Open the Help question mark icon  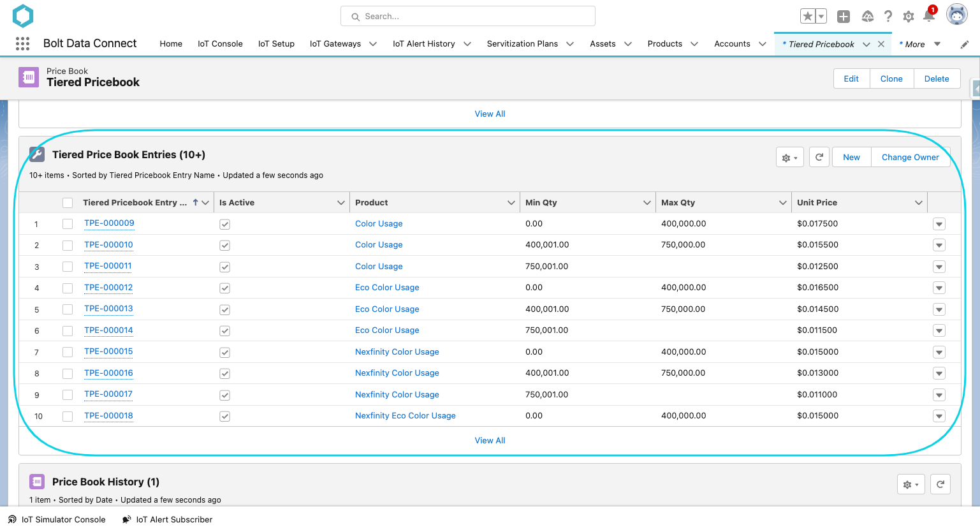888,17
